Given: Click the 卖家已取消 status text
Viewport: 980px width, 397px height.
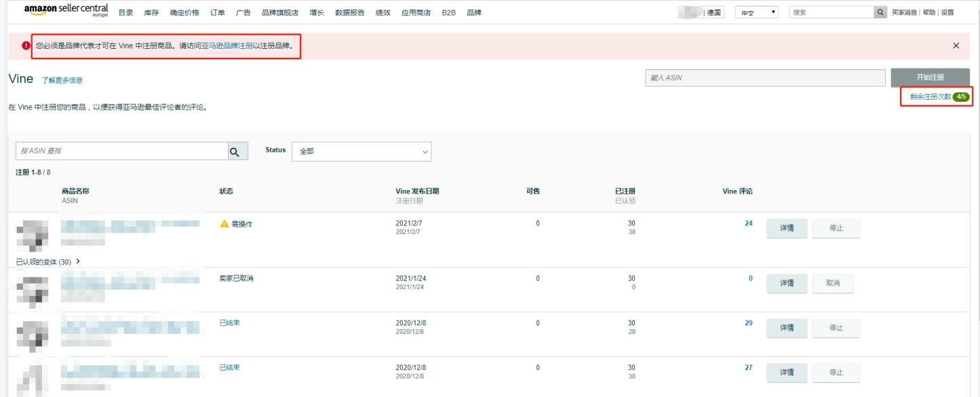Looking at the screenshot, I should click(x=236, y=278).
